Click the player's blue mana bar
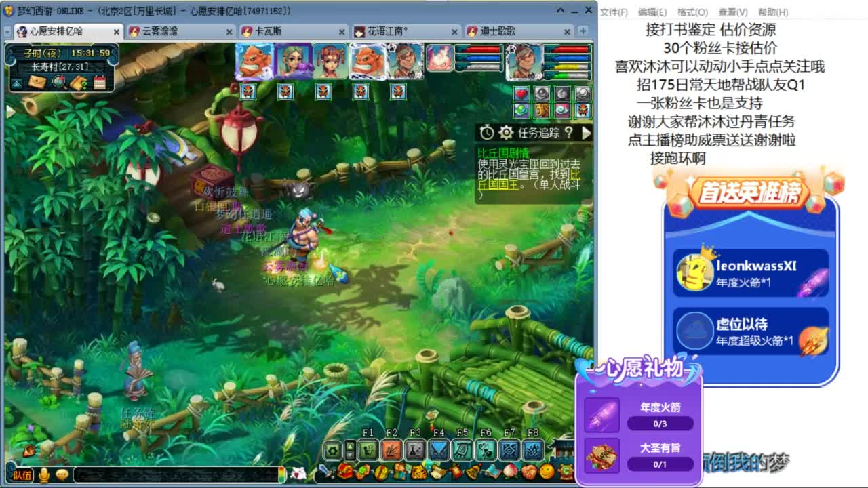The height and width of the screenshot is (488, 868). 568,58
